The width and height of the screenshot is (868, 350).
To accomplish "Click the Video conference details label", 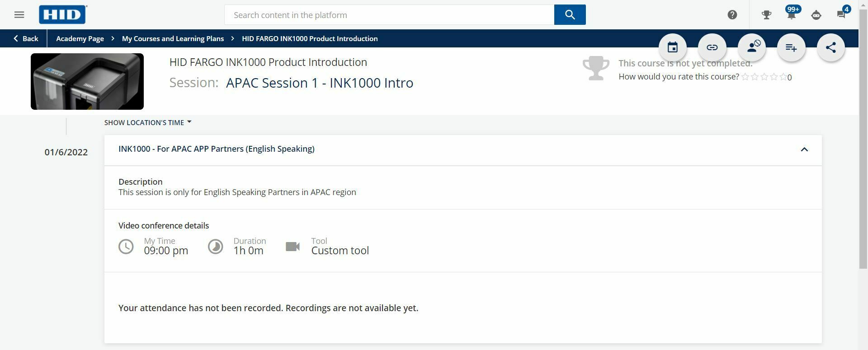I will coord(164,226).
